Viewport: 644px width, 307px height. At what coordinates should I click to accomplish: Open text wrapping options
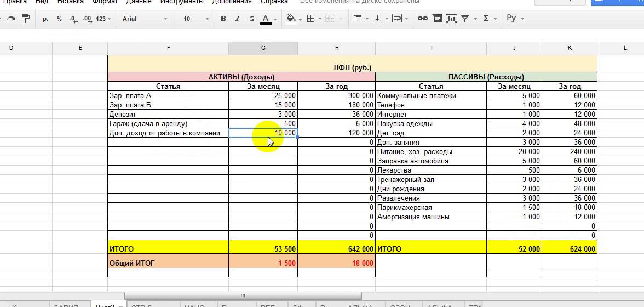400,19
